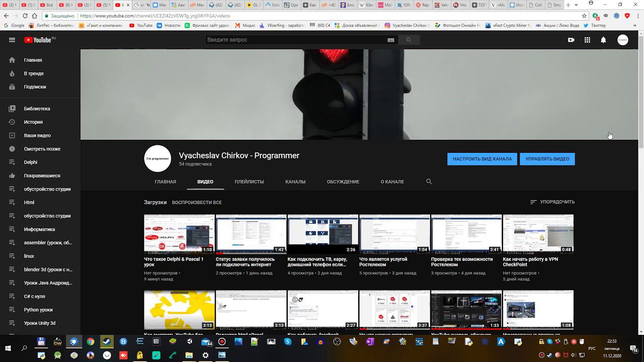Open Chrome from the taskbar

pyautogui.click(x=90, y=342)
